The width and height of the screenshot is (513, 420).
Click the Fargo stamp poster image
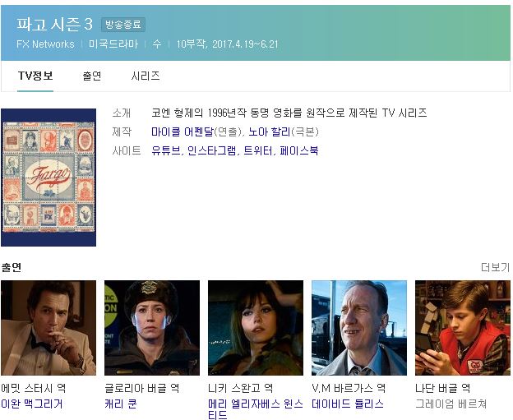click(x=49, y=178)
